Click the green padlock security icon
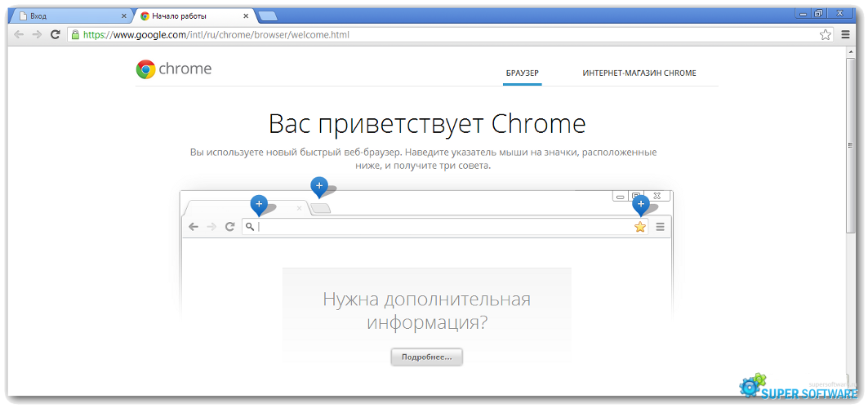868x408 pixels. click(x=75, y=35)
